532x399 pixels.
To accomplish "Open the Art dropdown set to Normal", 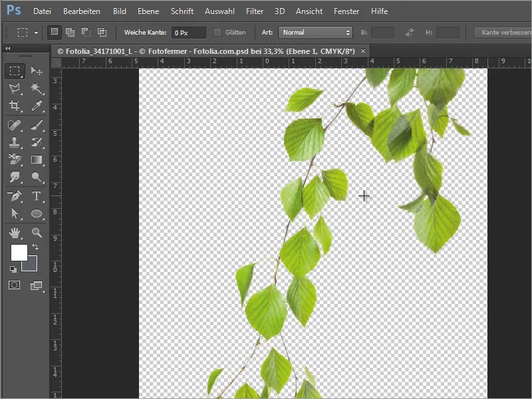I will point(315,33).
